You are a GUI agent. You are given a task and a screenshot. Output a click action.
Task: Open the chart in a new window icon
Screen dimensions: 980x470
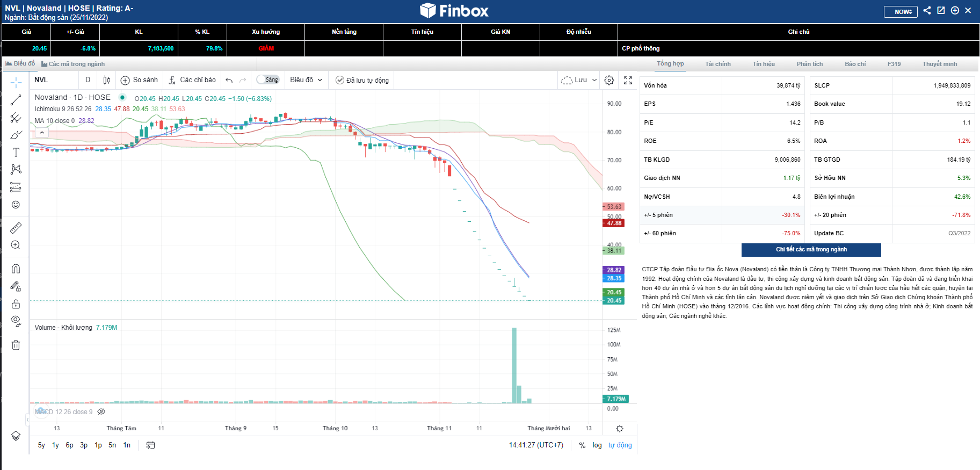tap(941, 10)
